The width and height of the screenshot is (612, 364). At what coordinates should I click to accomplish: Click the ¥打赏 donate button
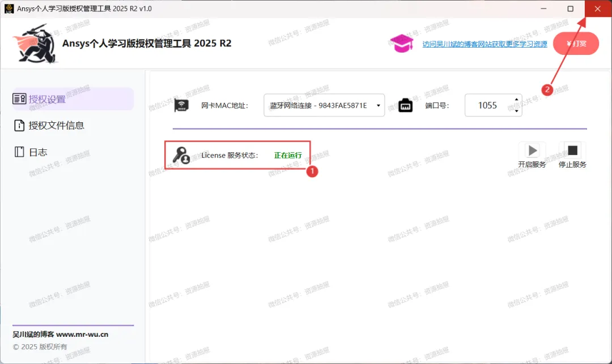coord(576,43)
